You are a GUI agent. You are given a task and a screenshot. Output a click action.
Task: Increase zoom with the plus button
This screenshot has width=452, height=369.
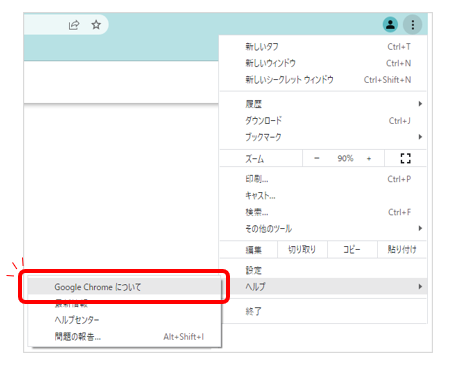click(x=369, y=159)
